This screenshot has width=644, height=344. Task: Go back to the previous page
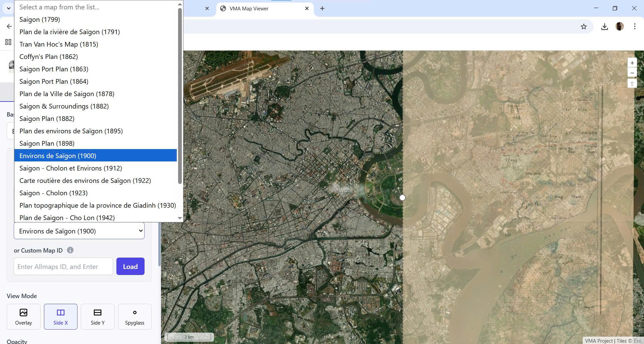pyautogui.click(x=9, y=26)
